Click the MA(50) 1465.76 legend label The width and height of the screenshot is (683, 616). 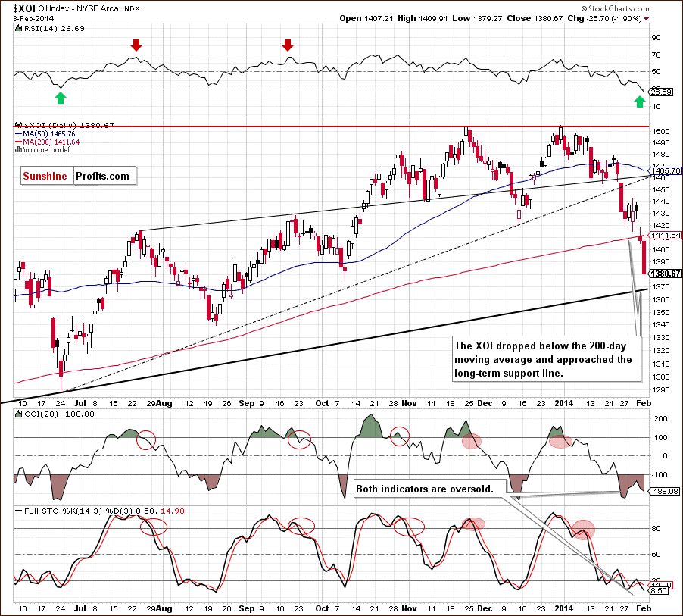(48, 134)
